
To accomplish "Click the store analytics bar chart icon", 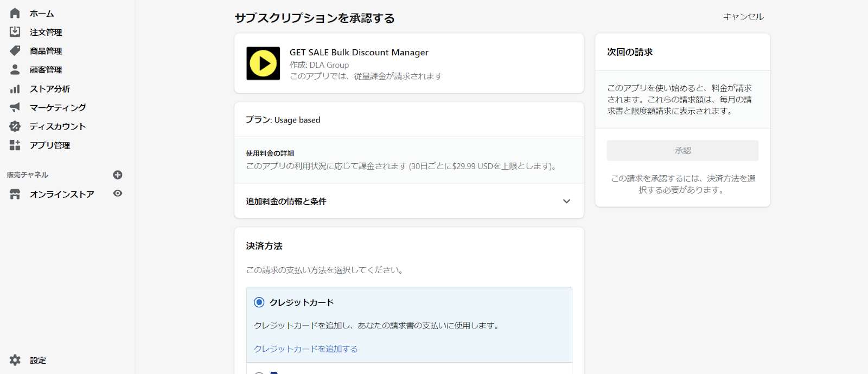I will point(15,88).
